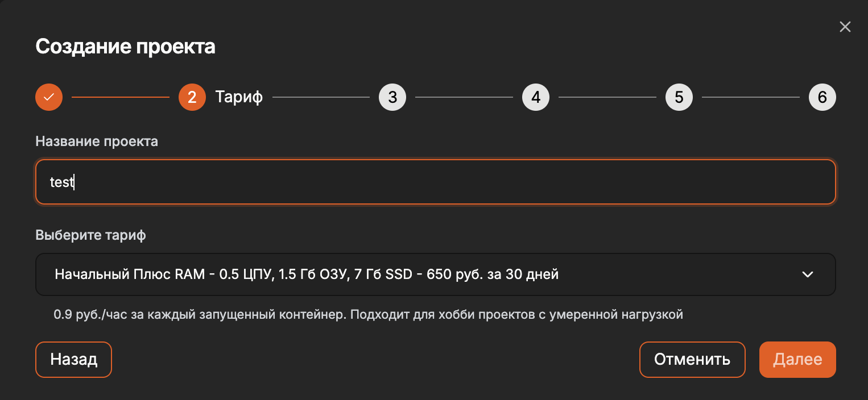This screenshot has height=400, width=868.
Task: Proceed with the Далее button
Action: click(x=797, y=360)
